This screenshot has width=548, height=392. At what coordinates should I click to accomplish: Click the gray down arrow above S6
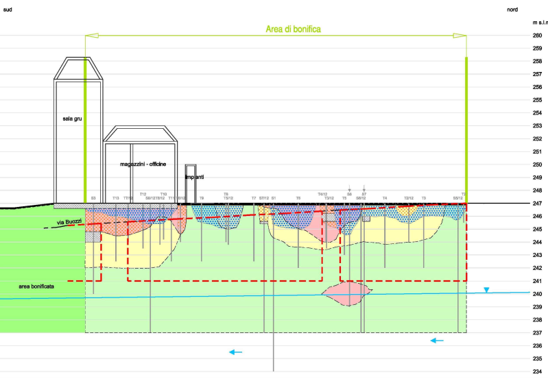coord(350,188)
